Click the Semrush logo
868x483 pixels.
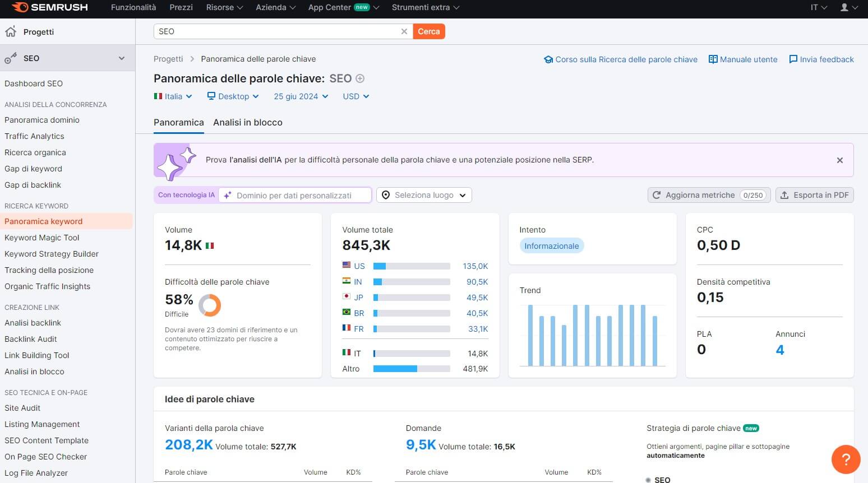point(50,7)
